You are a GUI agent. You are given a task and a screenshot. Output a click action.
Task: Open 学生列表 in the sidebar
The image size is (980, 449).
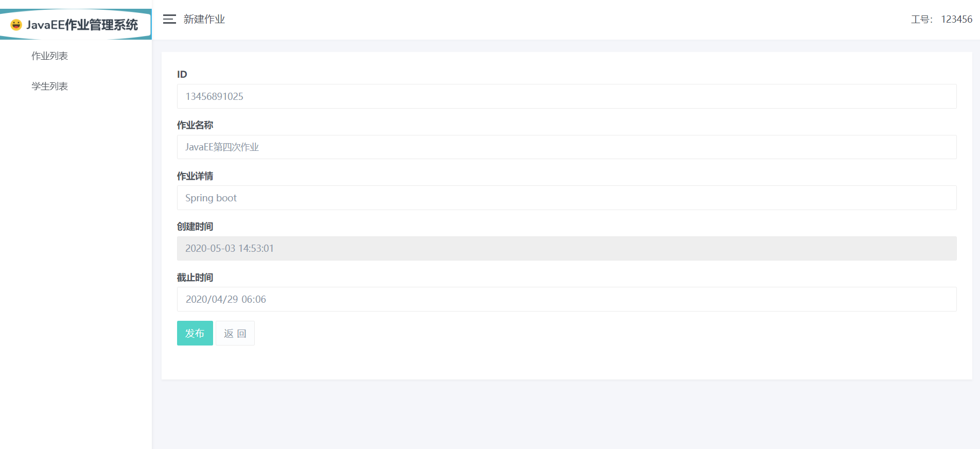(49, 87)
